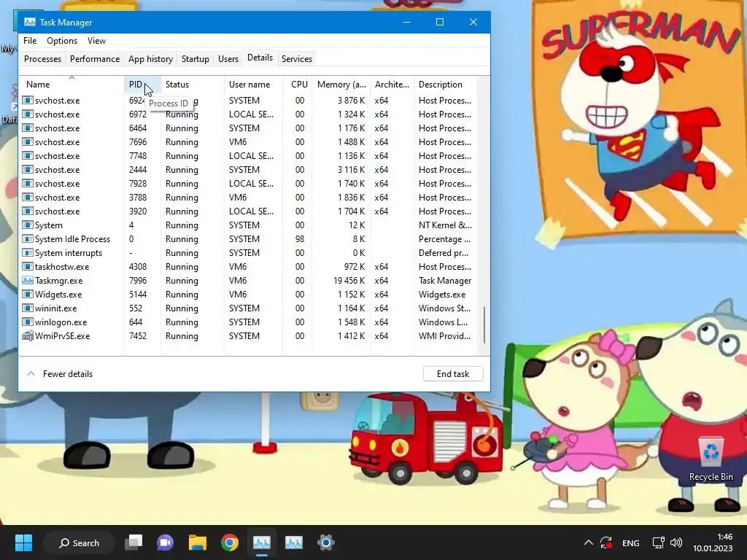Switch to the Processes tab
Viewport: 747px width, 560px height.
tap(42, 58)
